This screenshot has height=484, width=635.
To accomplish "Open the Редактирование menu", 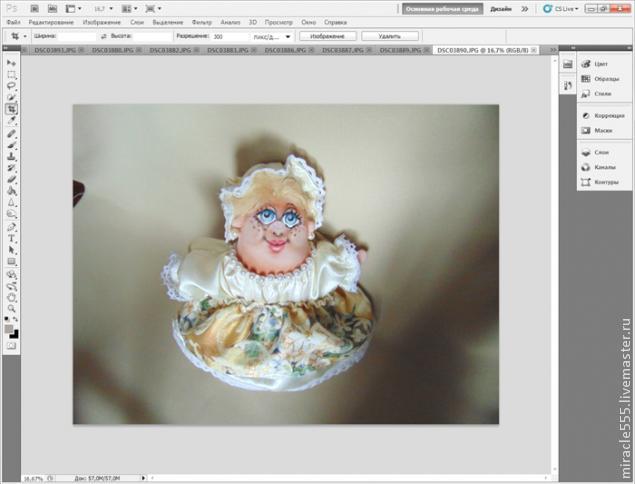I will (x=51, y=22).
